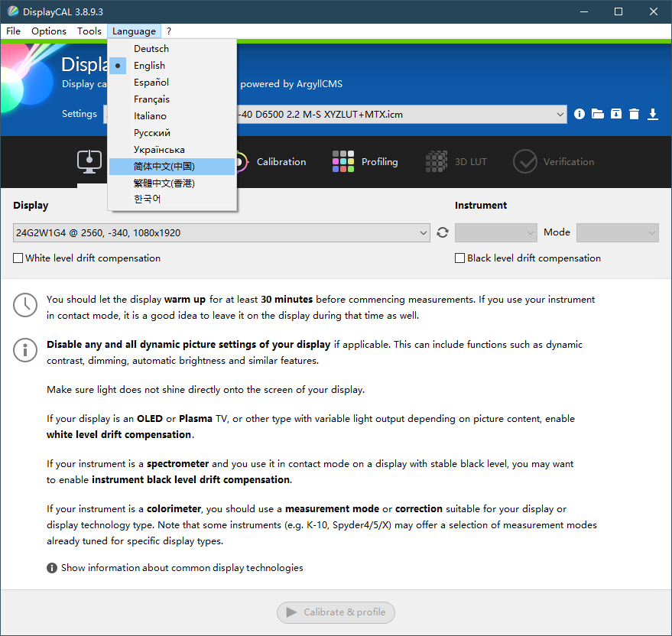The width and height of the screenshot is (672, 636).
Task: Close the Language menu via its title
Action: point(134,31)
